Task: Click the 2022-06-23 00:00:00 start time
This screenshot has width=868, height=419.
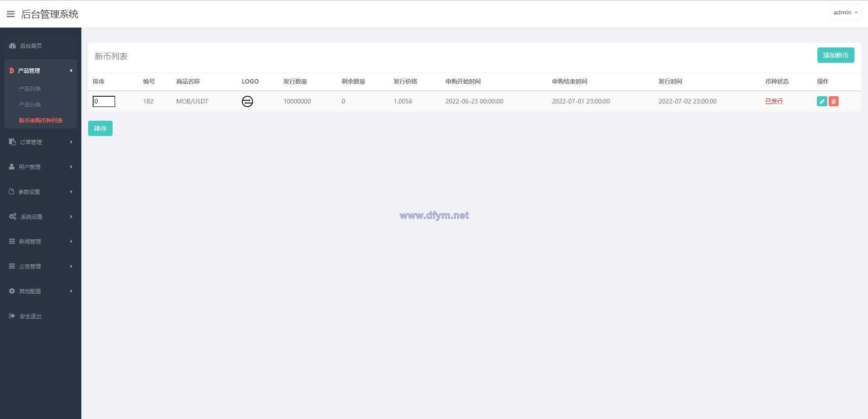Action: (474, 101)
